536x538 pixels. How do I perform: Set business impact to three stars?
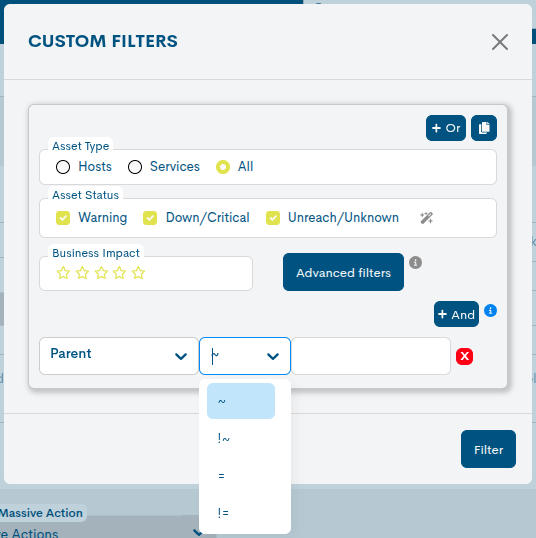click(101, 273)
